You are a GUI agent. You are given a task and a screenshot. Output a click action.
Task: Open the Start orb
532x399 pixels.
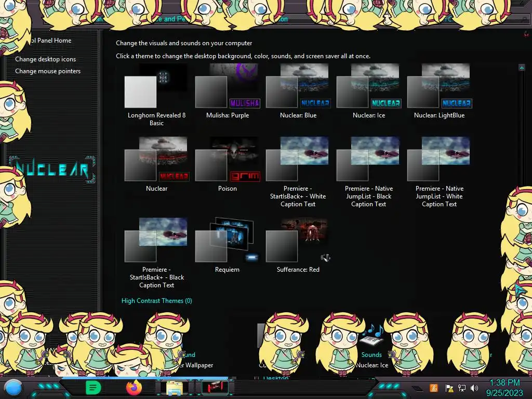(x=14, y=388)
